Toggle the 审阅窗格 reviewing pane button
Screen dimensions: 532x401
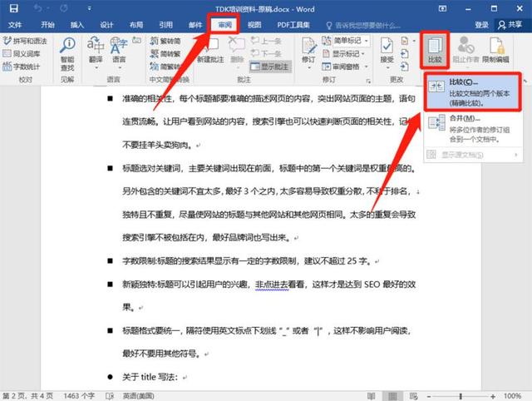pos(341,67)
